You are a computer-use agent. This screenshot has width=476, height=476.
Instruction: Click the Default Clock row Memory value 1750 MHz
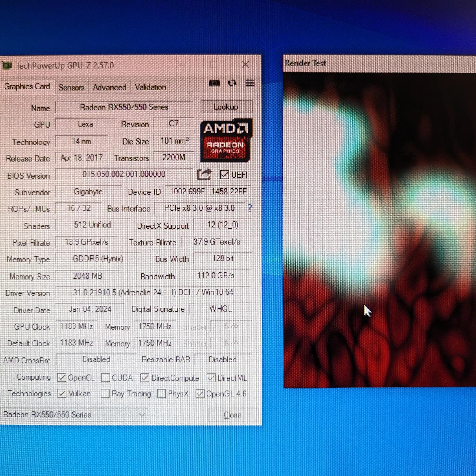(x=155, y=343)
